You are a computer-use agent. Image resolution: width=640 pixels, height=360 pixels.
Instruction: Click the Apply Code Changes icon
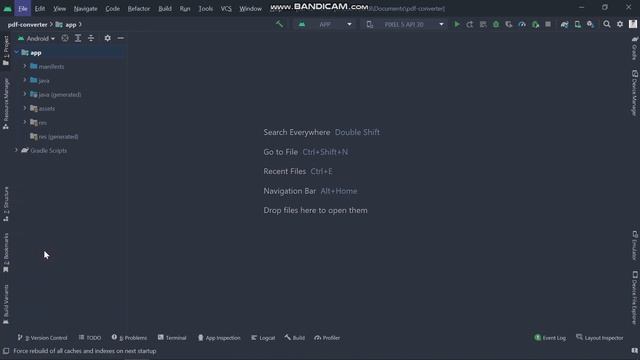coord(483,24)
